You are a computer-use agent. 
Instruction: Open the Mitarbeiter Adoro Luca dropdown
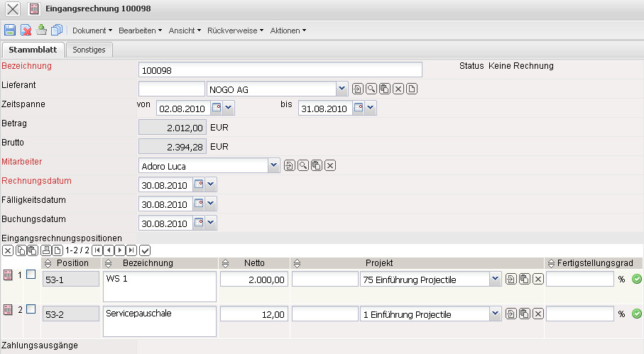coord(275,165)
